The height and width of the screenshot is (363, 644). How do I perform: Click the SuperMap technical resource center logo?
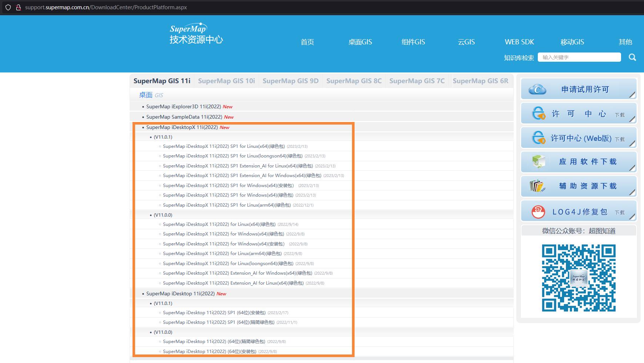pyautogui.click(x=196, y=33)
